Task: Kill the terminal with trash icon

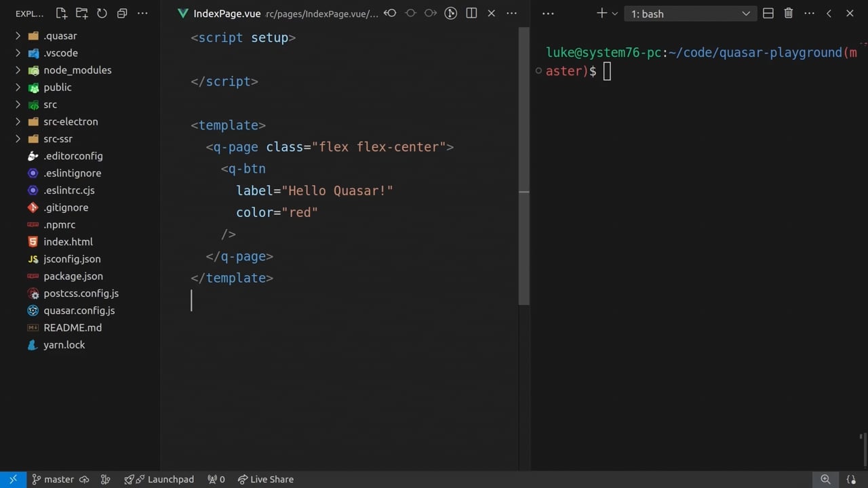Action: pos(789,14)
